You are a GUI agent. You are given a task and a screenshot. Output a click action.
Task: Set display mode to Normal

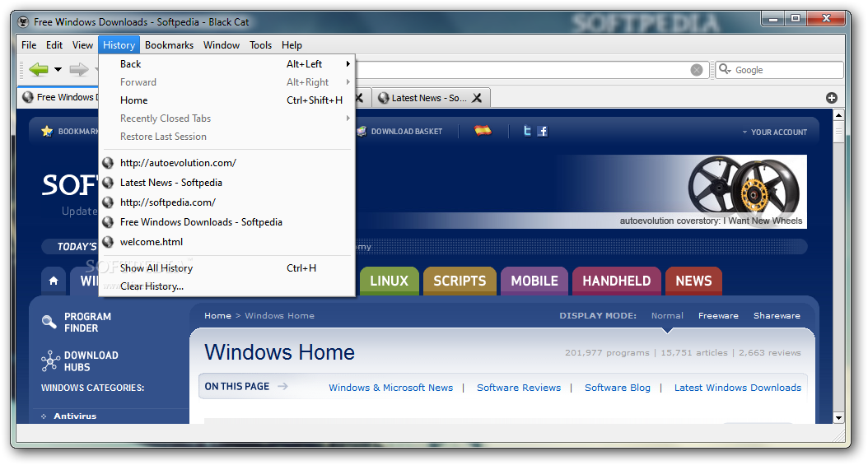coord(667,316)
